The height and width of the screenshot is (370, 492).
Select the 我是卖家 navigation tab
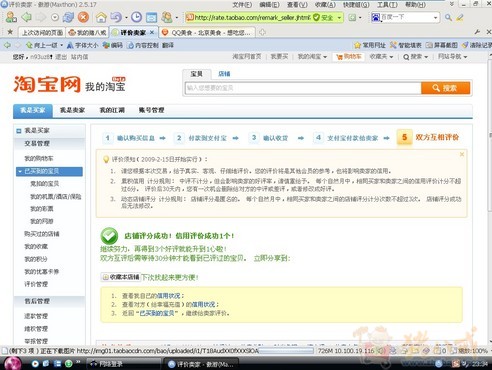coord(72,110)
